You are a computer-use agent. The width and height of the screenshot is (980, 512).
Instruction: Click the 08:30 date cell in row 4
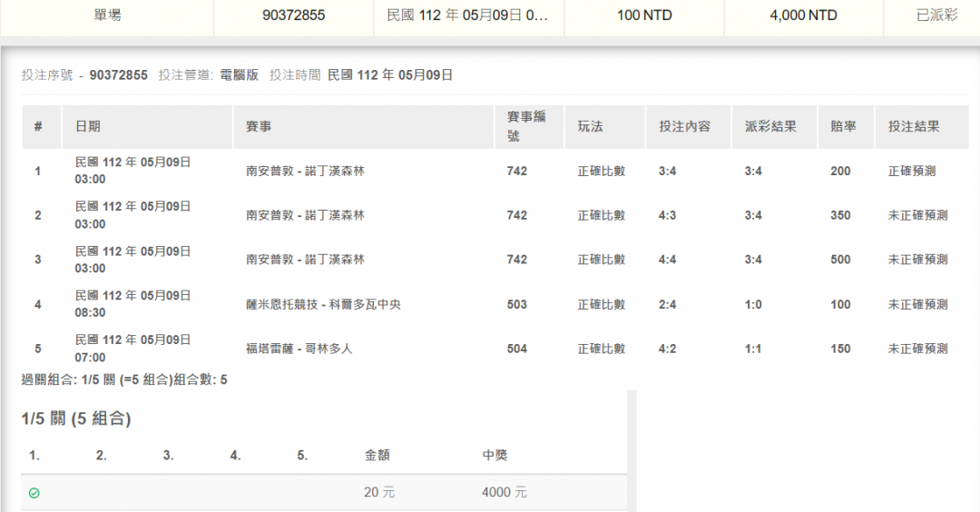click(132, 304)
